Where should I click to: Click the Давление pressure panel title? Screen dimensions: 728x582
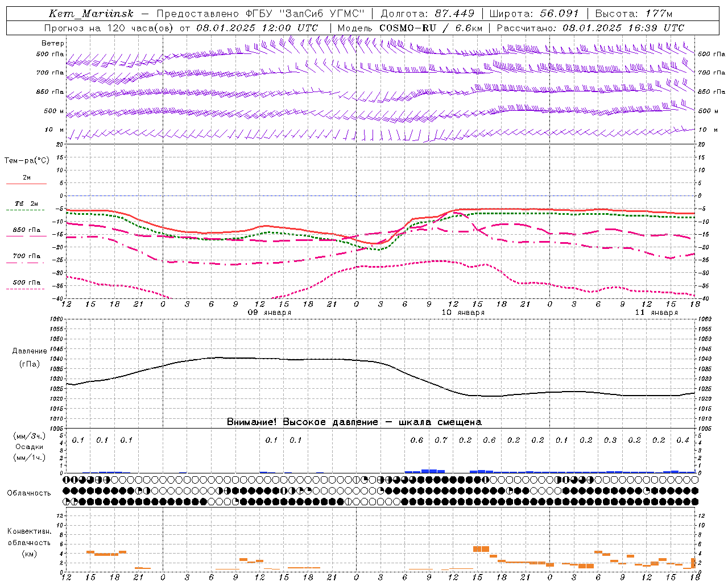(x=30, y=351)
